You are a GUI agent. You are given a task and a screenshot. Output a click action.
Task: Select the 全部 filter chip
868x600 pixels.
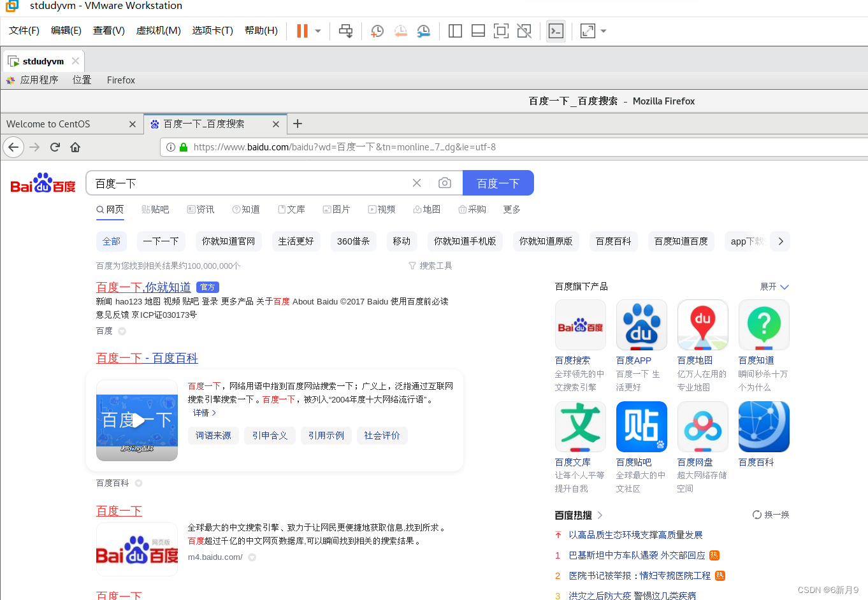112,241
